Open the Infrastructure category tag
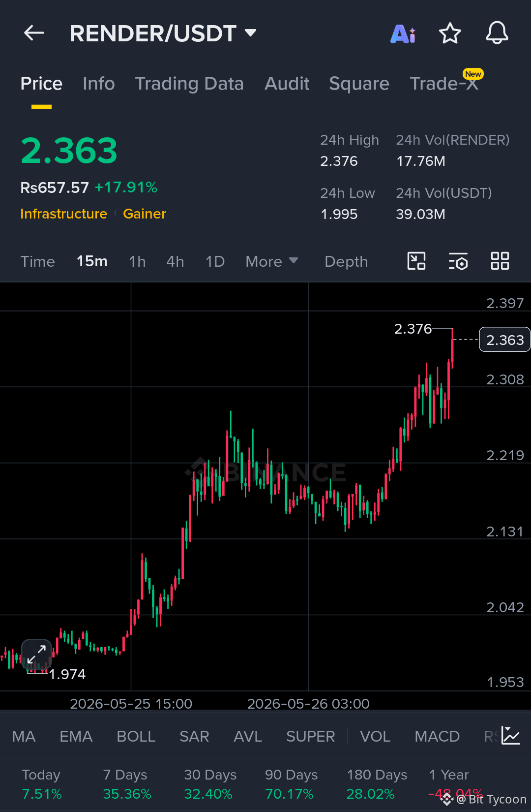 (63, 214)
